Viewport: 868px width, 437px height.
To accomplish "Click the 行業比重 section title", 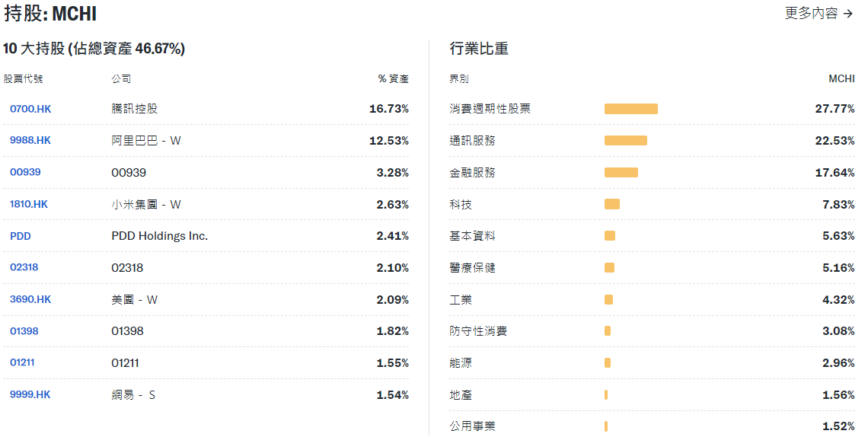I will pos(479,49).
